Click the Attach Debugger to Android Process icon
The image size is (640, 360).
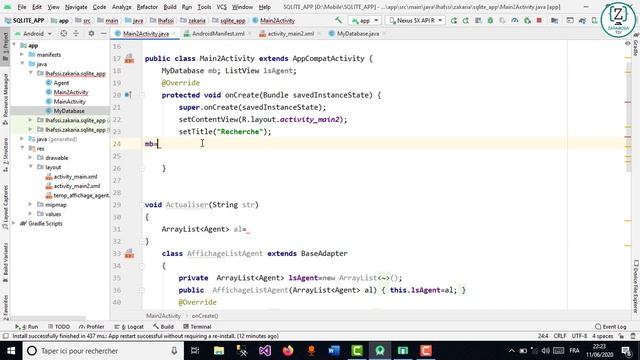[x=527, y=20]
